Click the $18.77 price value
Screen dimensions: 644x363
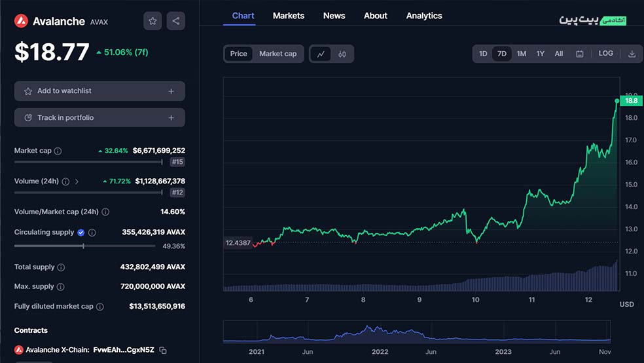click(52, 52)
